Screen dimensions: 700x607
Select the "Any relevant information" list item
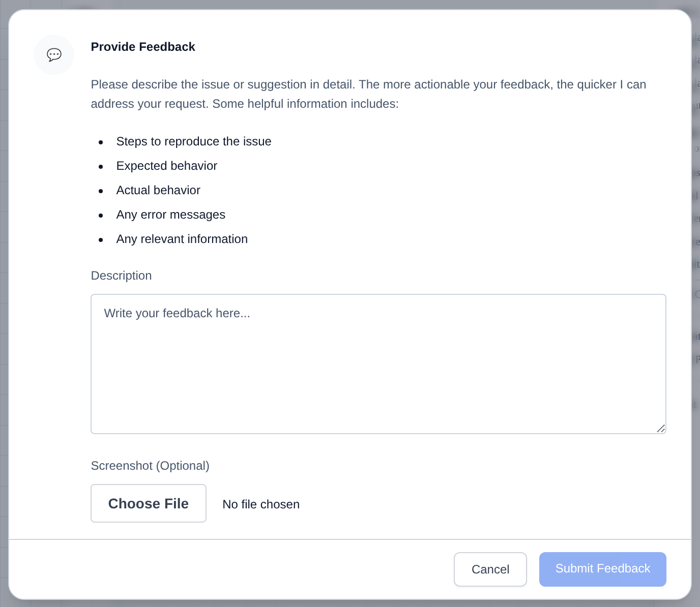coord(182,239)
